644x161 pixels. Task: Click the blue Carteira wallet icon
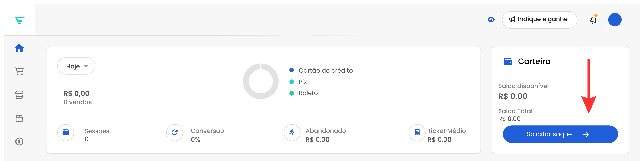pyautogui.click(x=508, y=62)
